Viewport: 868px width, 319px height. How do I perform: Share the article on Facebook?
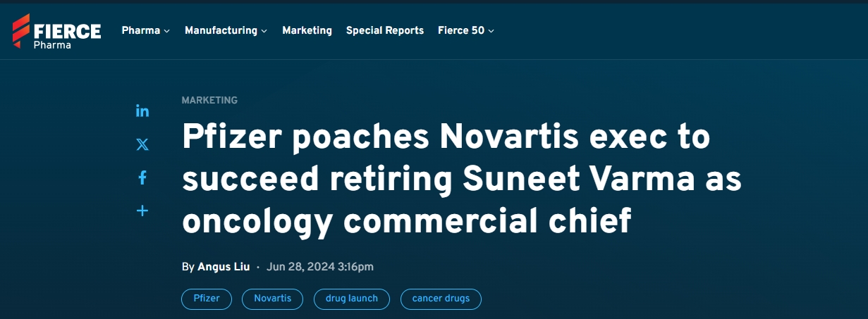(x=142, y=177)
